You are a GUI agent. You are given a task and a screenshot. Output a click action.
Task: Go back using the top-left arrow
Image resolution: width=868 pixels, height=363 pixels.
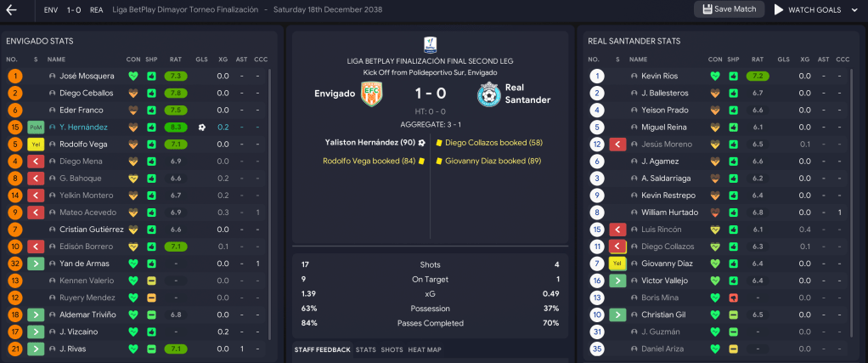pyautogui.click(x=12, y=10)
